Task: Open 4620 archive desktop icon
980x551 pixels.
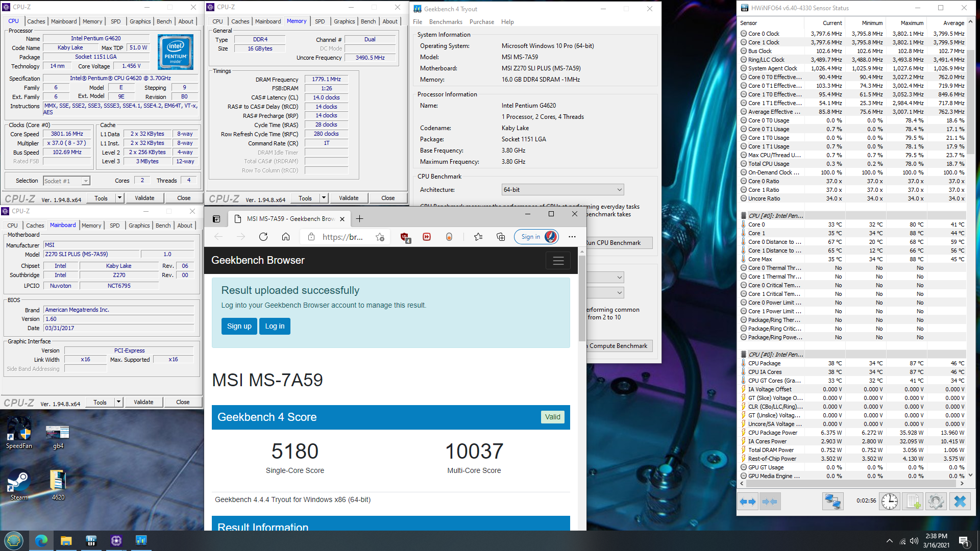Action: 58,485
